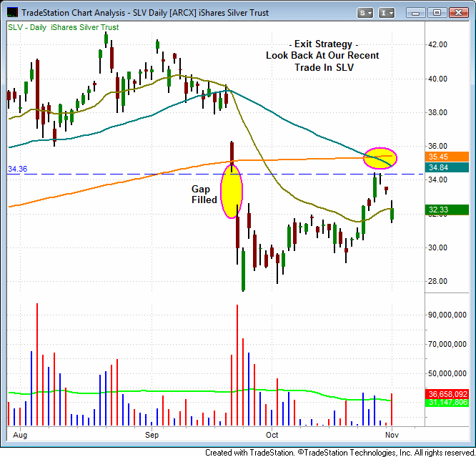
Task: Click the 'SLV - Daily iShares Silver Trust' status line
Action: (x=63, y=27)
